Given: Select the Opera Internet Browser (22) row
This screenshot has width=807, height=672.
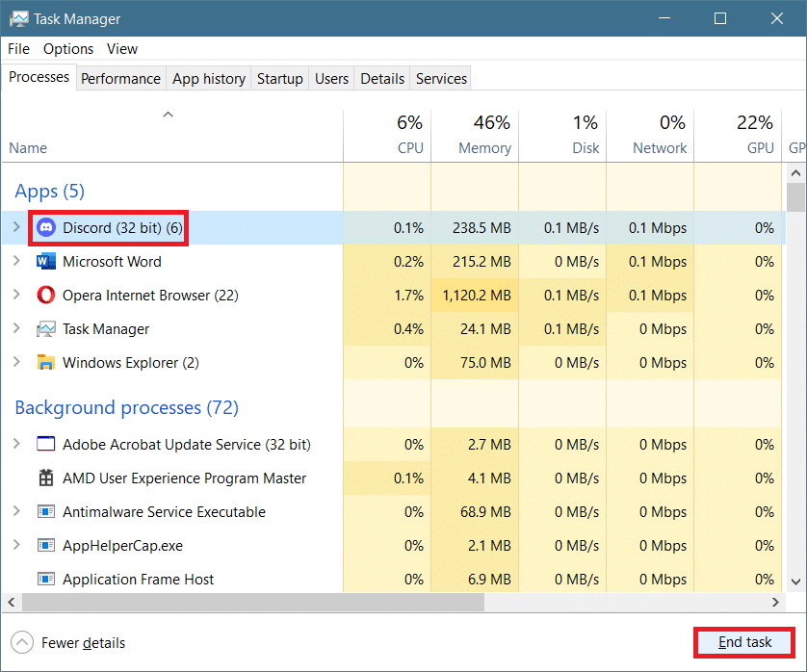Looking at the screenshot, I should [x=394, y=296].
